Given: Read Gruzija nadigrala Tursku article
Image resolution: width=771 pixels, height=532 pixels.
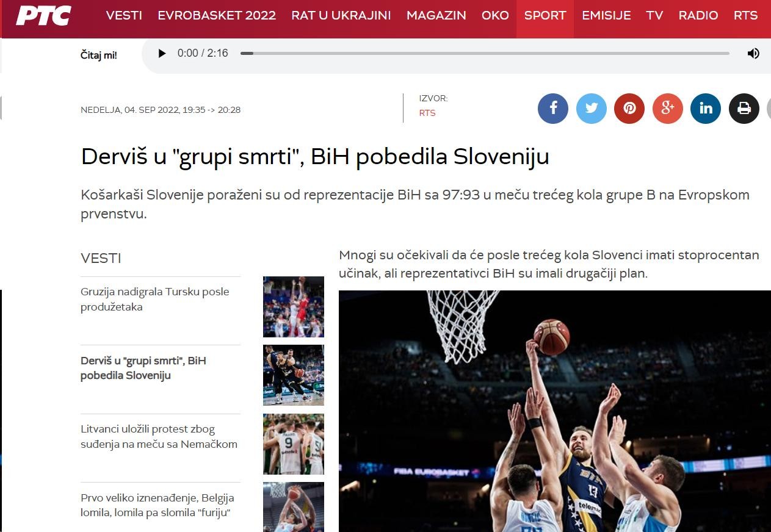Looking at the screenshot, I should [155, 299].
